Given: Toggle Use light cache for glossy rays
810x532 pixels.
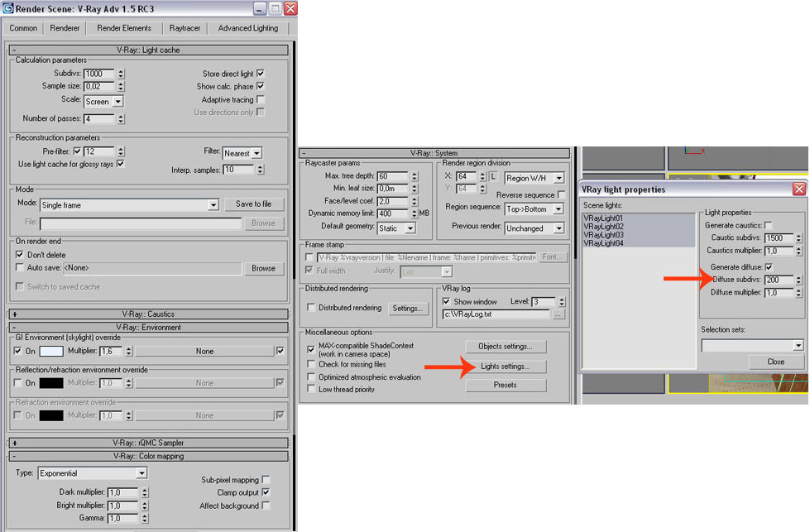Looking at the screenshot, I should (x=120, y=164).
